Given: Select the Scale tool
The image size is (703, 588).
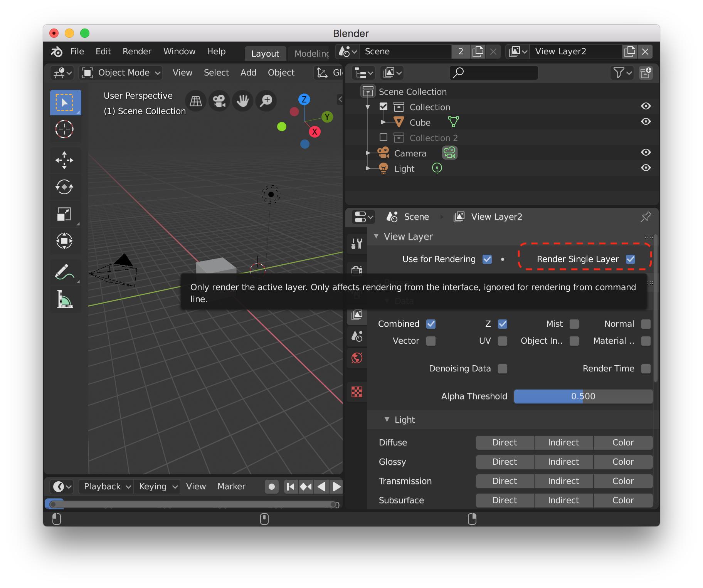Looking at the screenshot, I should [x=64, y=214].
